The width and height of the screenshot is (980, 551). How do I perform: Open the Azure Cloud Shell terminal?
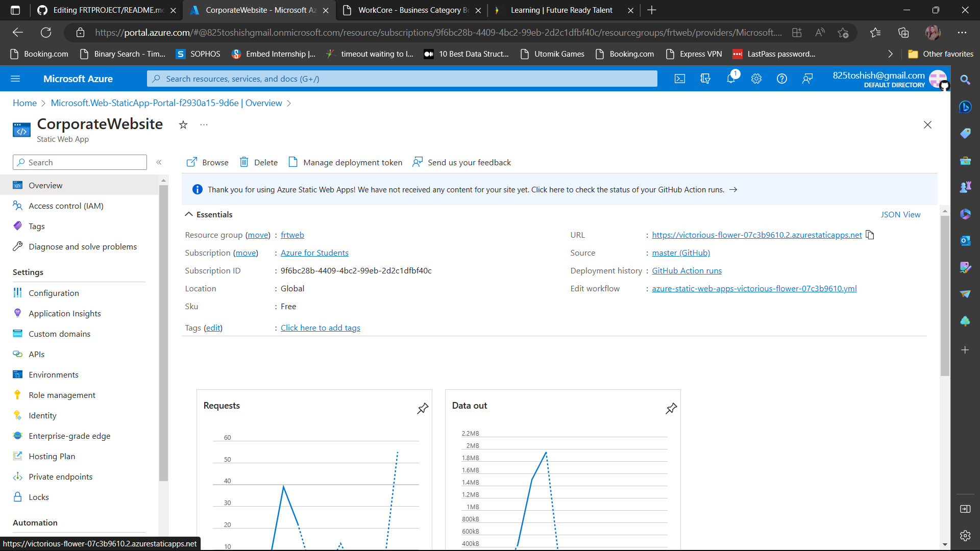tap(680, 79)
